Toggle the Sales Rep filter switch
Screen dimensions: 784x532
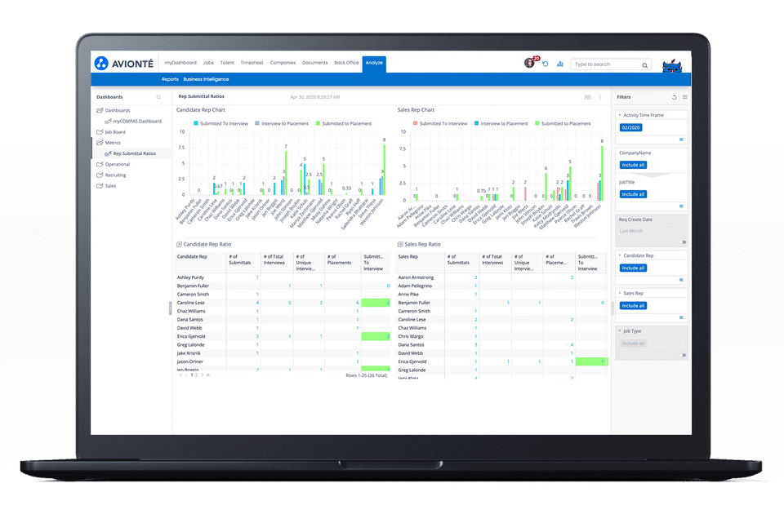681,317
